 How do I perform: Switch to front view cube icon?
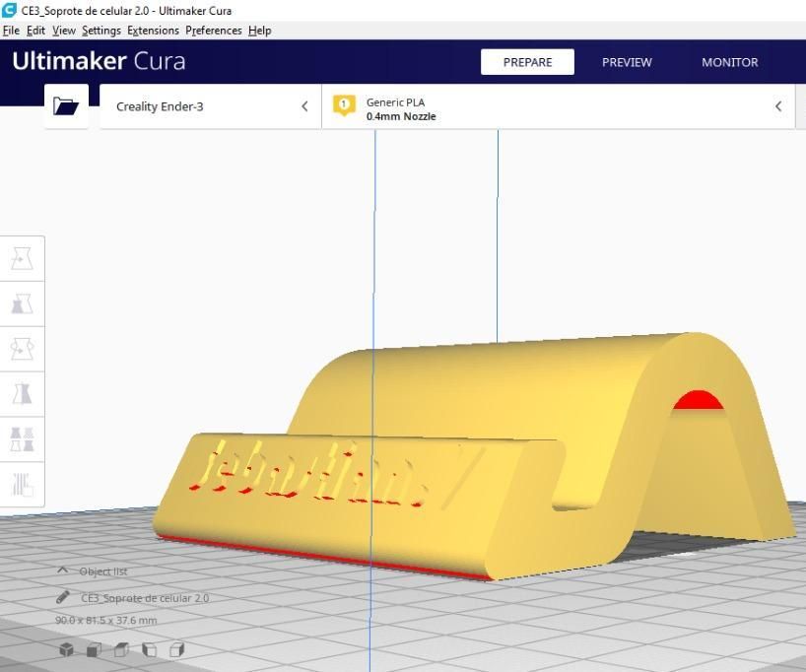click(x=94, y=649)
